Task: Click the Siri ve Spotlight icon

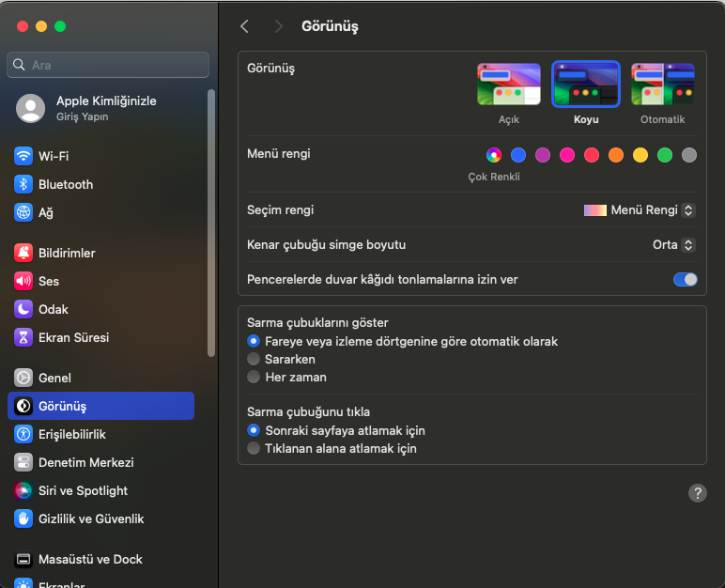Action: click(23, 490)
